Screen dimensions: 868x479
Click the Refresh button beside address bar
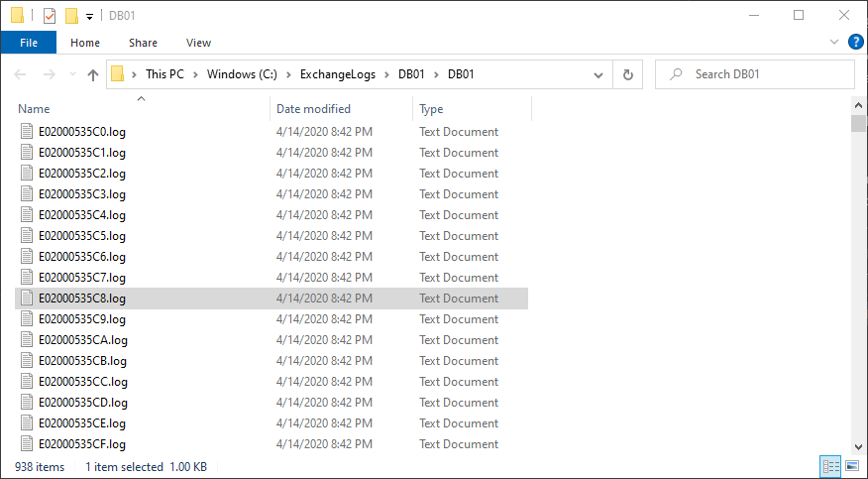tap(628, 74)
